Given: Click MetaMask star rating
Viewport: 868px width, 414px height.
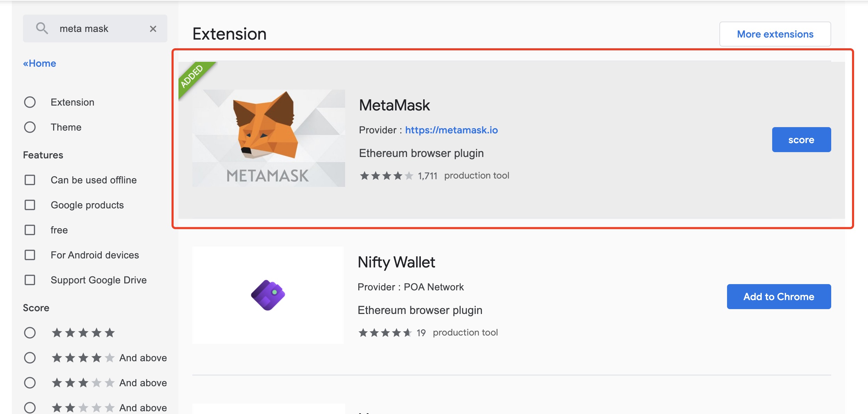Looking at the screenshot, I should pyautogui.click(x=386, y=176).
